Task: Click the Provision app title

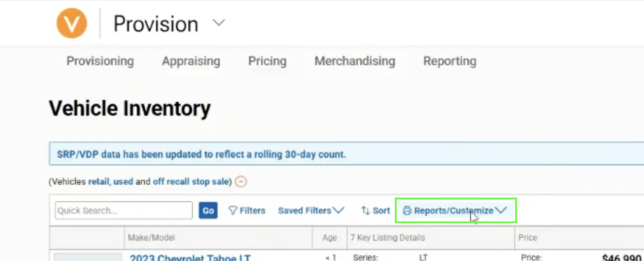Action: (x=156, y=24)
